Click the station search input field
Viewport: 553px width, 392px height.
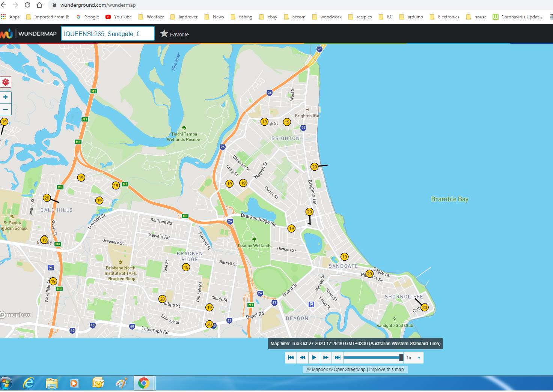(107, 34)
